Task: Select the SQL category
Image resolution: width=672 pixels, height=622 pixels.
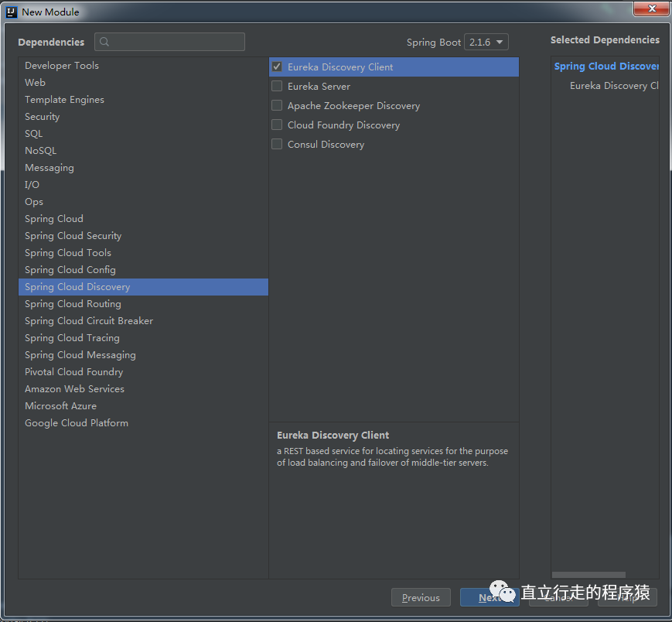Action: [x=143, y=133]
